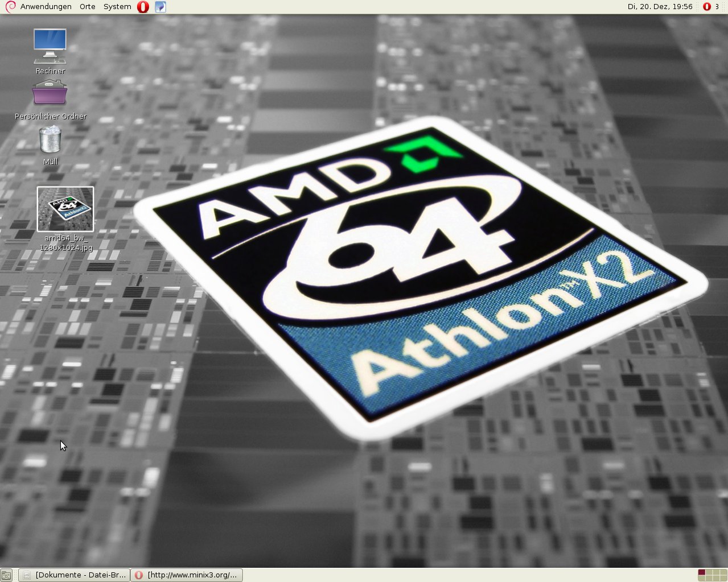Switch to the Dokumente - Datei-Browser window
The image size is (728, 582).
click(x=74, y=575)
